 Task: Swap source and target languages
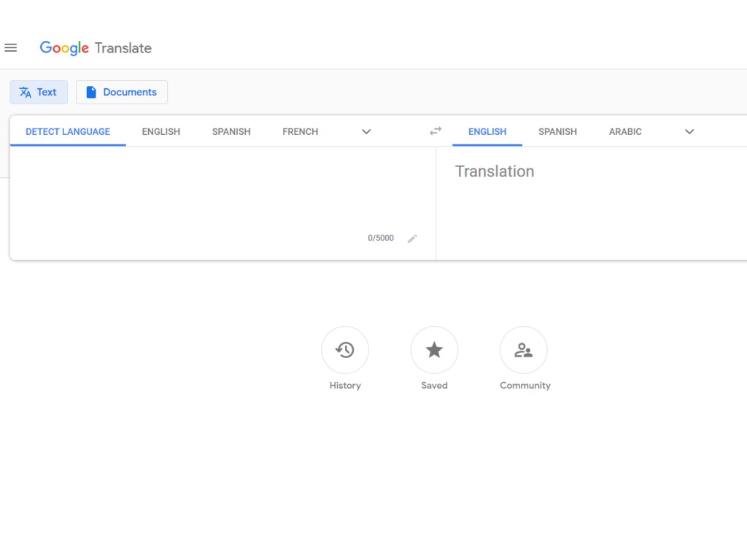(x=436, y=131)
